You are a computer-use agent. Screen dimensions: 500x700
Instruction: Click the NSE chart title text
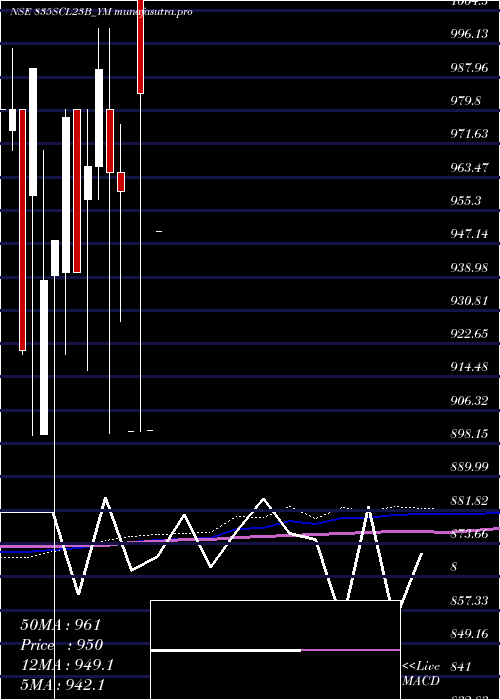coord(101,12)
